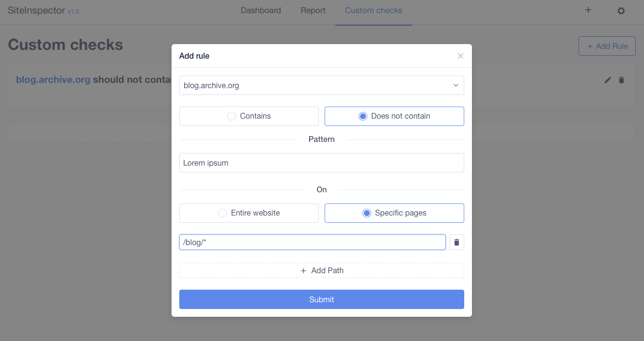Submit the new rule
The width and height of the screenshot is (644, 341).
click(x=321, y=299)
